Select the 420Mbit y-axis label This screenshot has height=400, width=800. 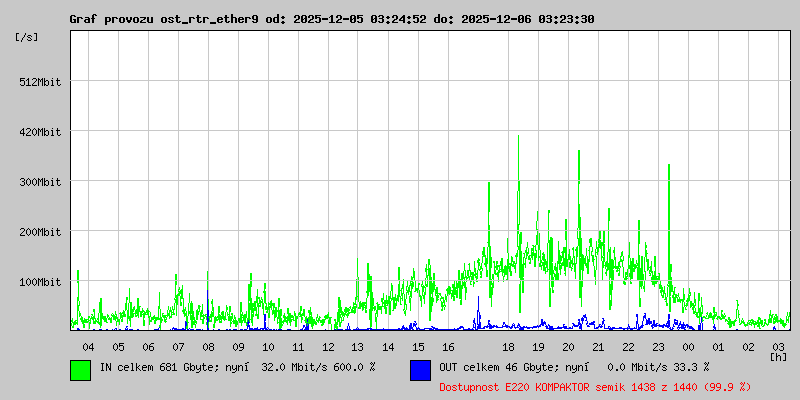40,132
